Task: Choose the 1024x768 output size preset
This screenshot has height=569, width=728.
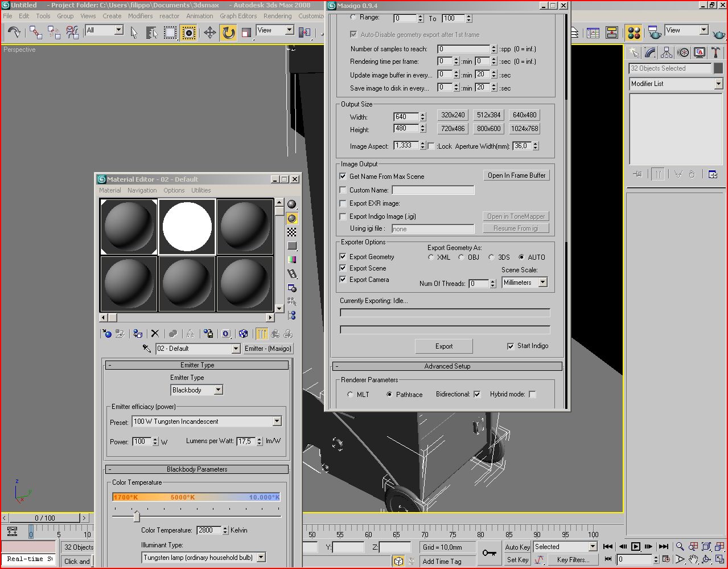Action: (525, 129)
